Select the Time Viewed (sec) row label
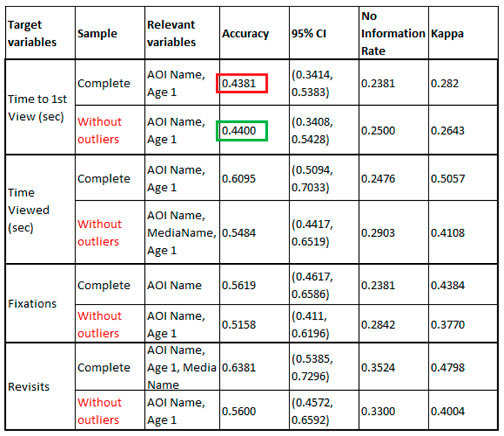 click(x=29, y=210)
